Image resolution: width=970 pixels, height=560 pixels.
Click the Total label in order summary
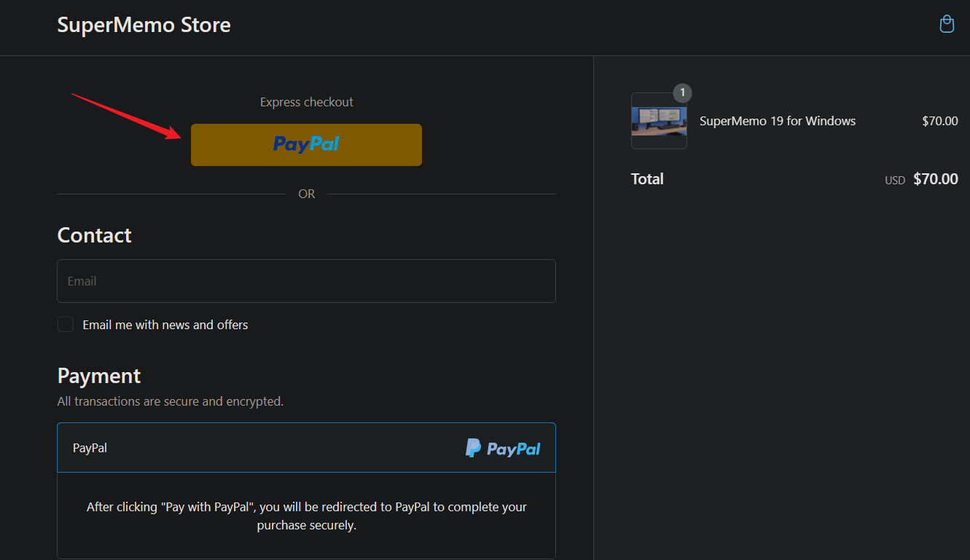click(x=647, y=179)
